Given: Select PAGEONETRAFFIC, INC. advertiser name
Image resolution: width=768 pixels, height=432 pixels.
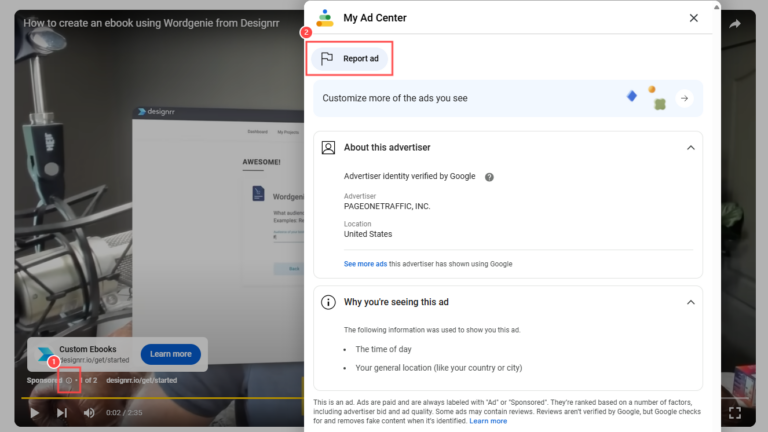Looking at the screenshot, I should tap(387, 207).
